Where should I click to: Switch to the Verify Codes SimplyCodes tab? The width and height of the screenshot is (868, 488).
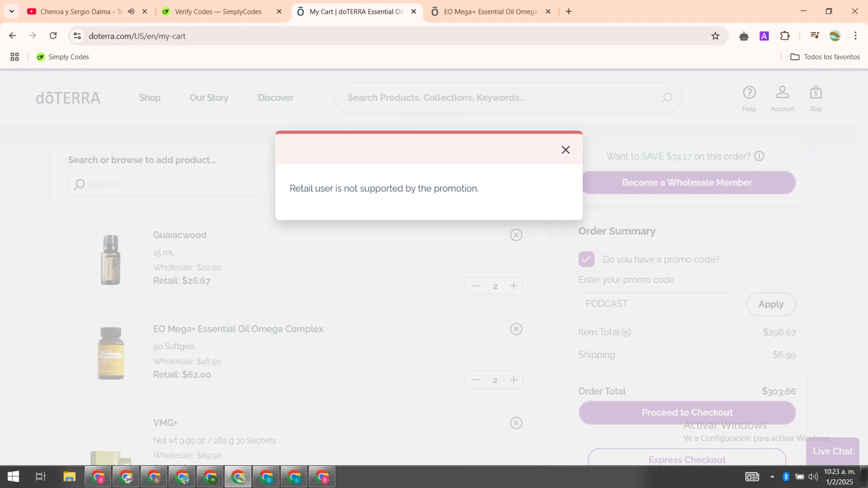pyautogui.click(x=218, y=12)
